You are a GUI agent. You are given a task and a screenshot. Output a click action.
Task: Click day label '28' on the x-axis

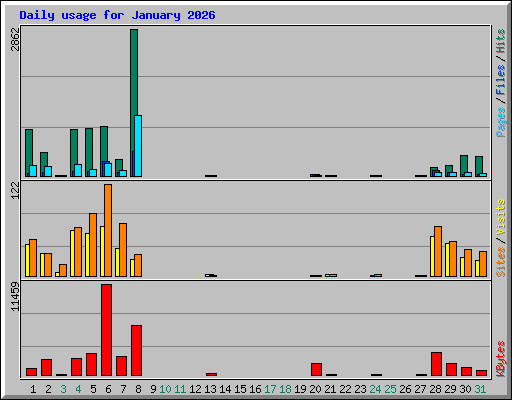coord(435,389)
